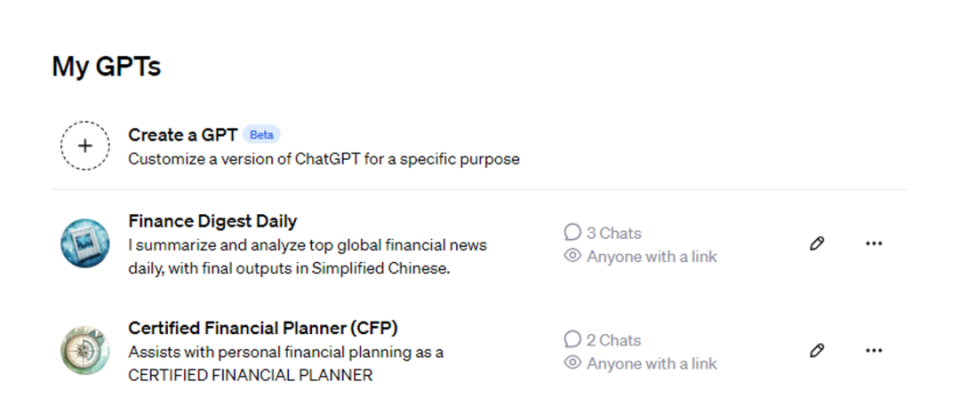Open more options for Finance Digest Daily
Screen dimensions: 960x406
tap(874, 243)
